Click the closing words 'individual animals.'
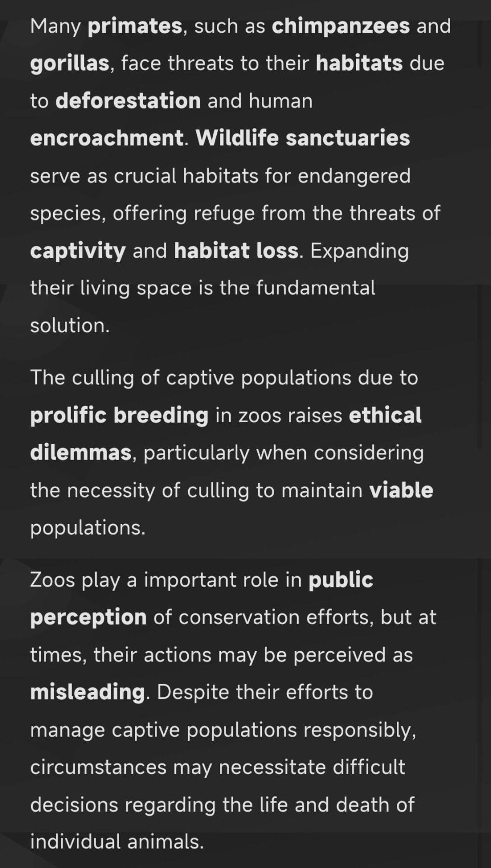This screenshot has height=868, width=491. point(117,842)
